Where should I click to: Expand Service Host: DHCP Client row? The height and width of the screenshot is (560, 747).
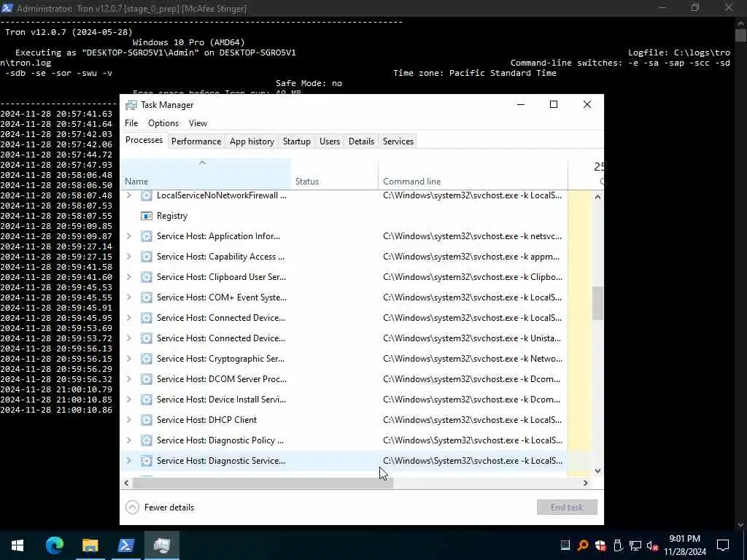coord(128,420)
